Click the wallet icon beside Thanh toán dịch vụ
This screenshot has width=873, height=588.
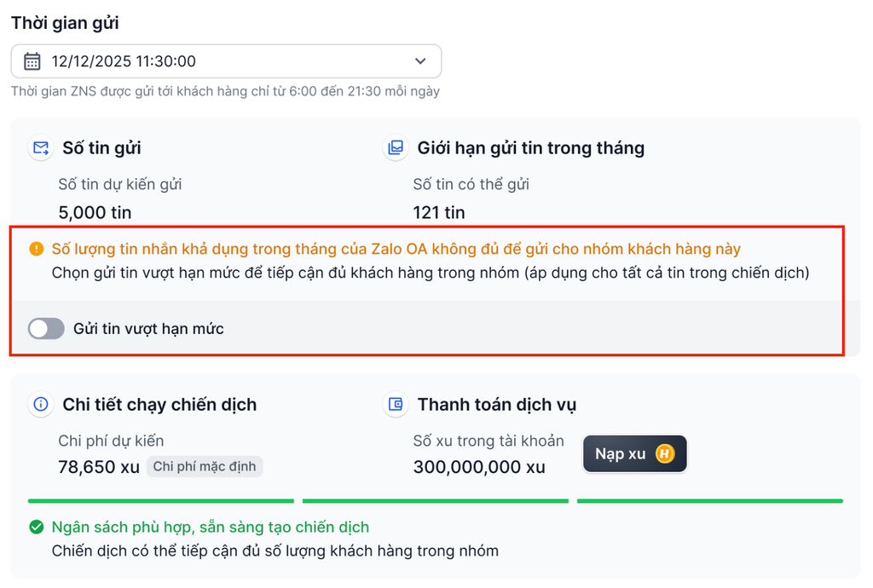tap(395, 405)
